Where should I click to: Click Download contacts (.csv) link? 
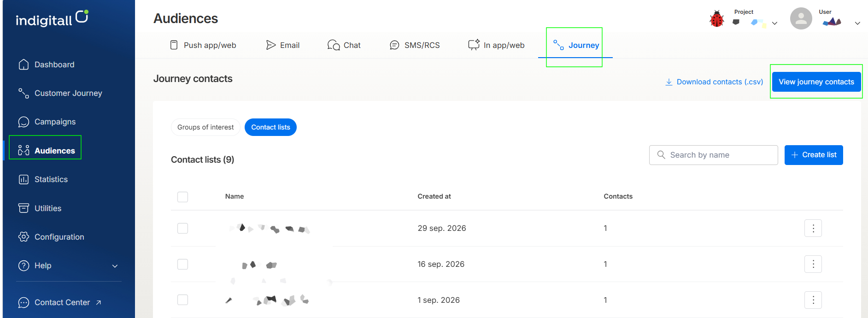point(715,82)
